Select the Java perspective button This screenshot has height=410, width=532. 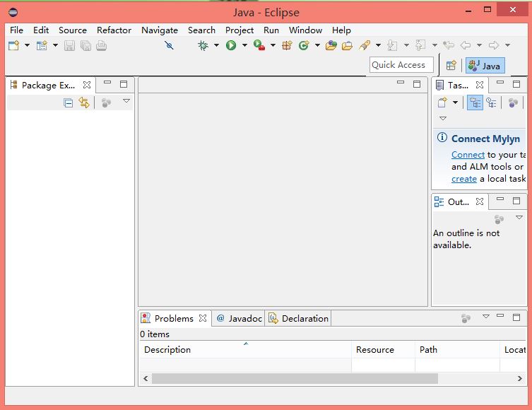click(485, 66)
